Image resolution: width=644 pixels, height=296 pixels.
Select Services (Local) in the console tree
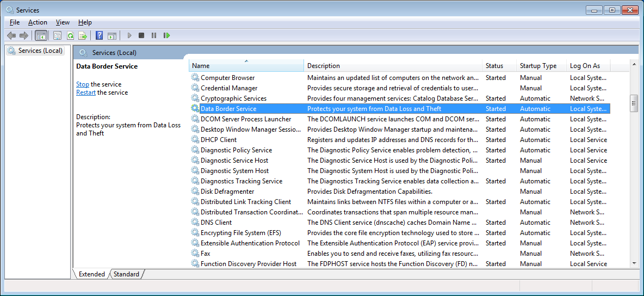[40, 51]
